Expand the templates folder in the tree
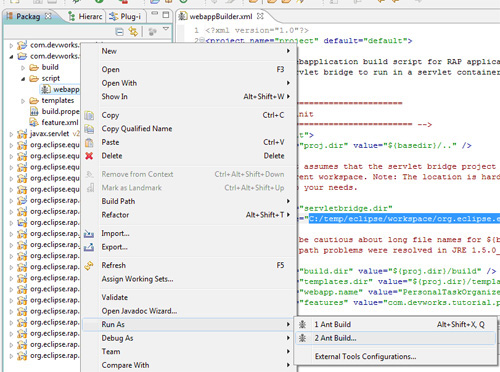 (23, 101)
